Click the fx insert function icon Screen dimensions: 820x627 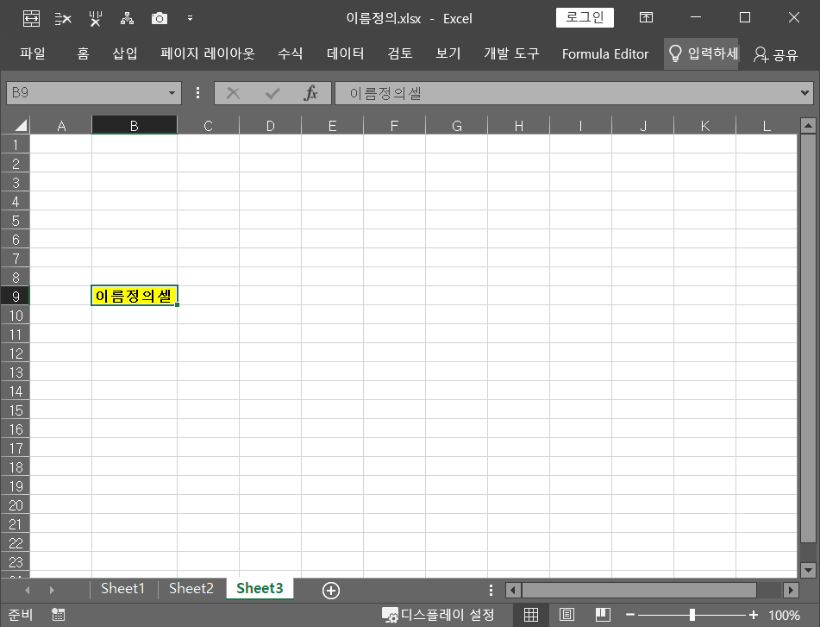(311, 93)
